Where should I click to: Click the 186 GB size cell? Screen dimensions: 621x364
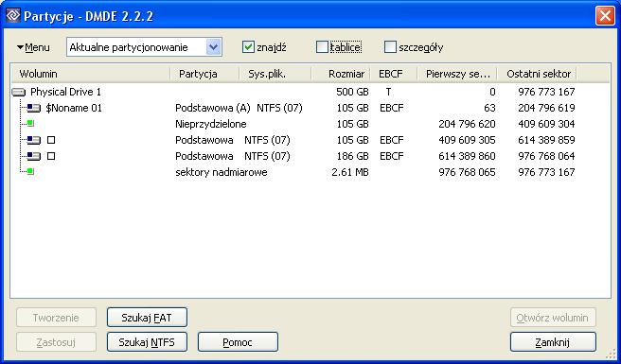352,156
